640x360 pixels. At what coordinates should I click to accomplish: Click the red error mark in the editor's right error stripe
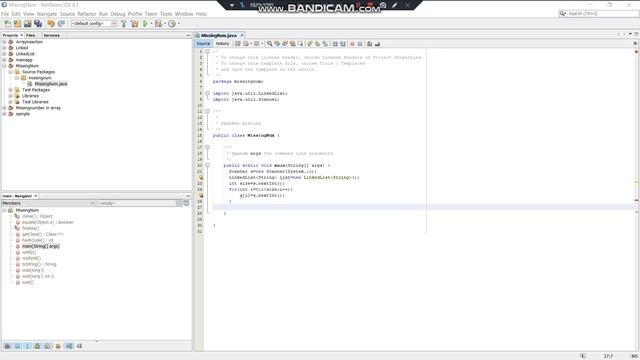636,200
